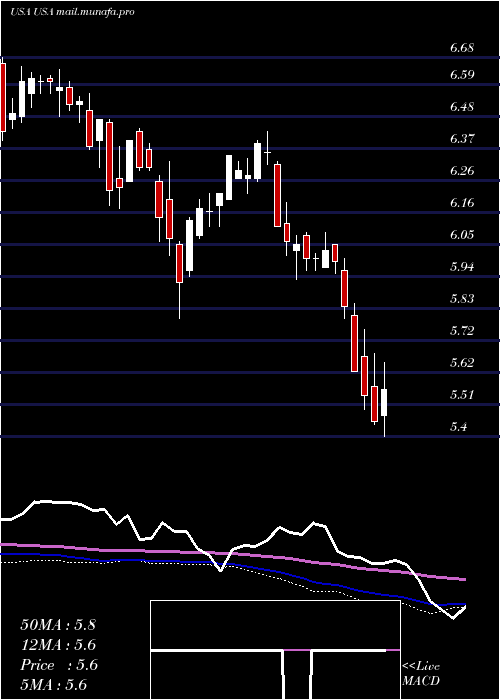Click the 5.72 price axis label
The height and width of the screenshot is (700, 500).
462,330
